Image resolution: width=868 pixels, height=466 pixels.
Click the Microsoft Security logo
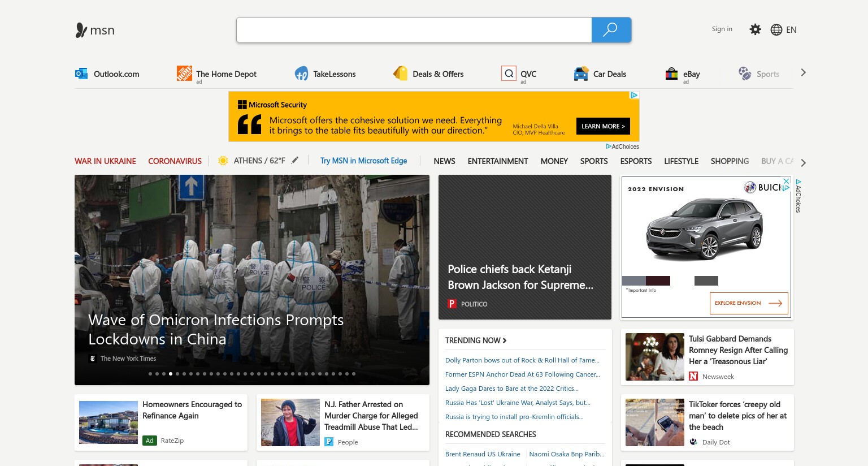pyautogui.click(x=272, y=105)
